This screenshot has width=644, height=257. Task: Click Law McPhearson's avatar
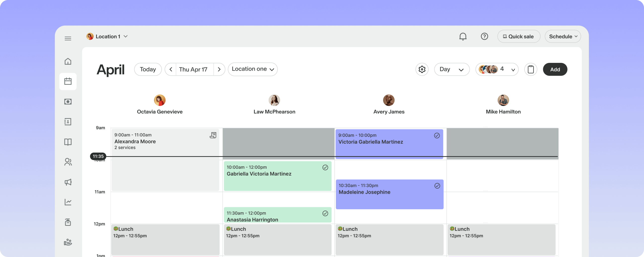coord(274,100)
